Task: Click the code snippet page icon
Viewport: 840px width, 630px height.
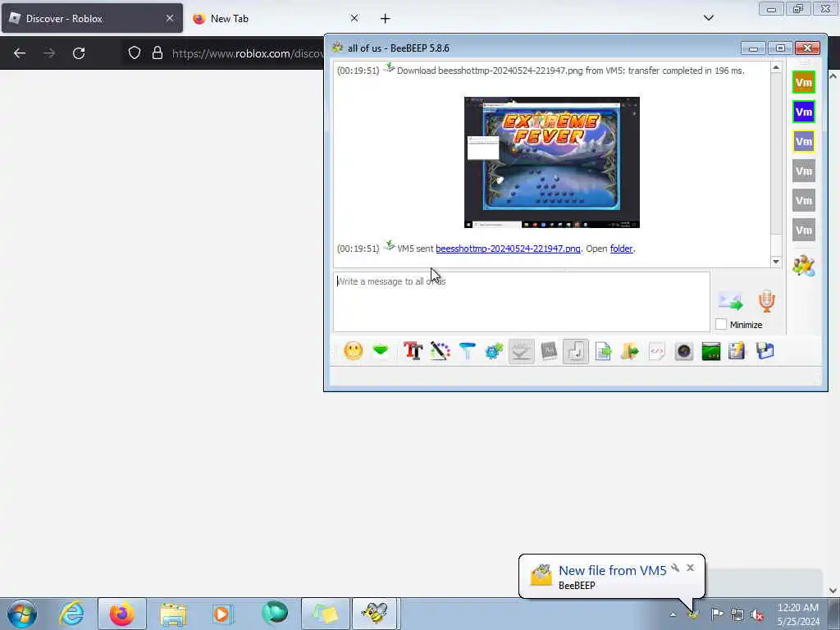Action: 657,351
